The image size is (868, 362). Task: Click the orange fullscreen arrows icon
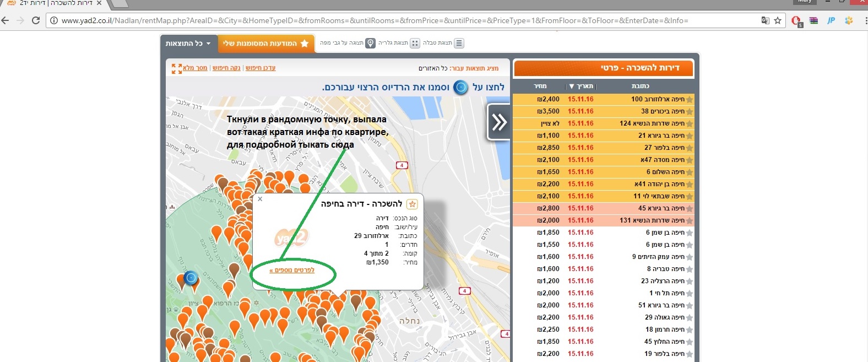click(x=176, y=68)
